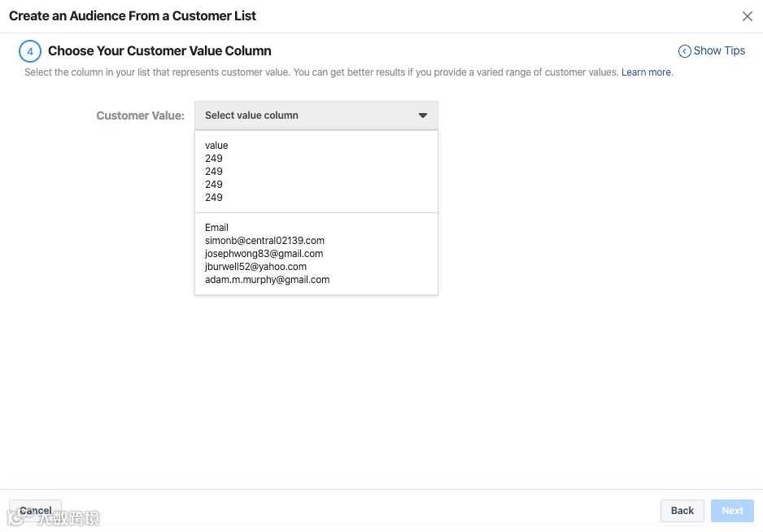The image size is (763, 532).
Task: Open the Learn more link
Action: [647, 72]
